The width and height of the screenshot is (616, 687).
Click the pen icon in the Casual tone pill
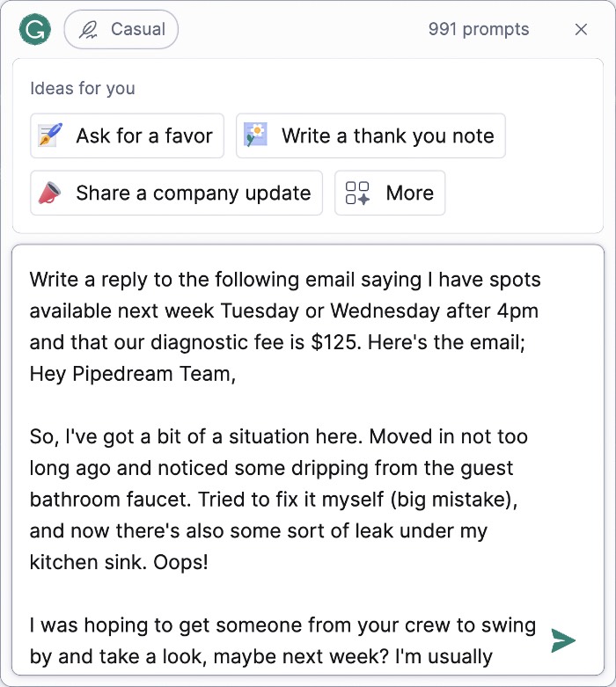[x=89, y=30]
